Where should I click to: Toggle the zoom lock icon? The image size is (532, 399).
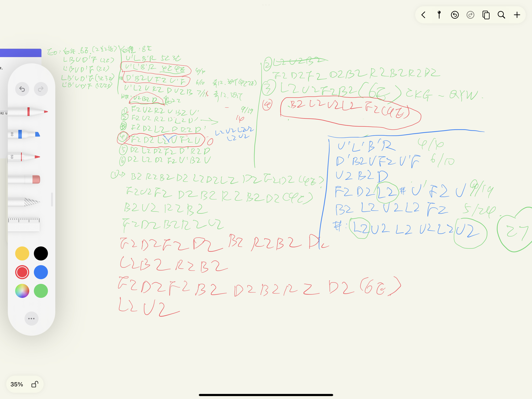tap(35, 384)
